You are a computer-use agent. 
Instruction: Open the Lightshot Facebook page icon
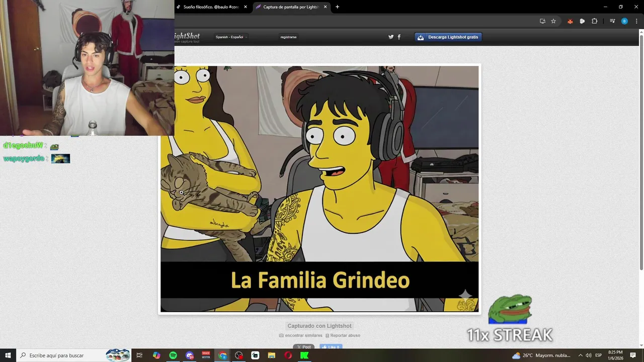(399, 37)
